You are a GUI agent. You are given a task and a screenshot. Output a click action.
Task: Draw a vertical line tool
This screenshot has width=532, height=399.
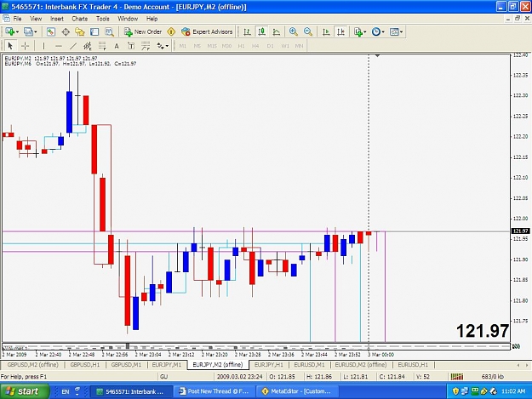click(43, 46)
